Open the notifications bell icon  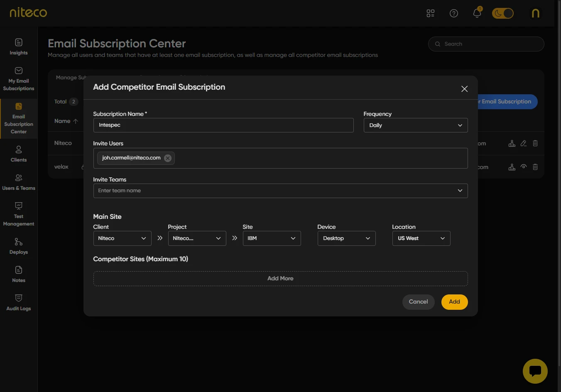(477, 13)
